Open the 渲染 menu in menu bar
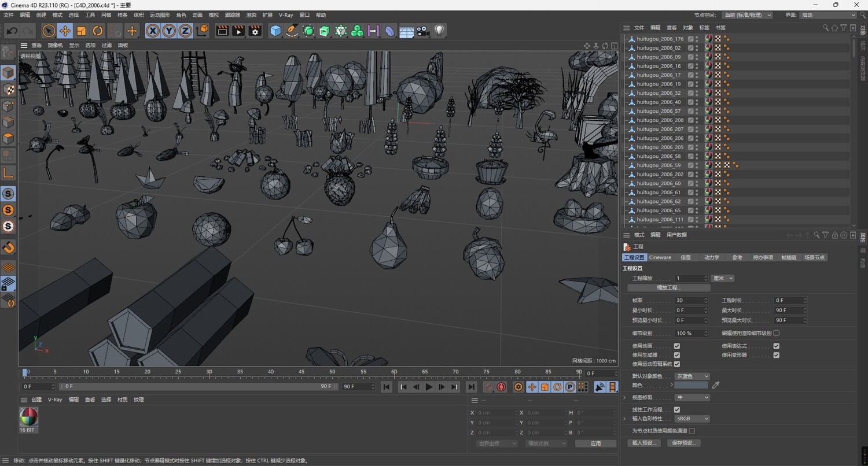The image size is (868, 466). [251, 15]
